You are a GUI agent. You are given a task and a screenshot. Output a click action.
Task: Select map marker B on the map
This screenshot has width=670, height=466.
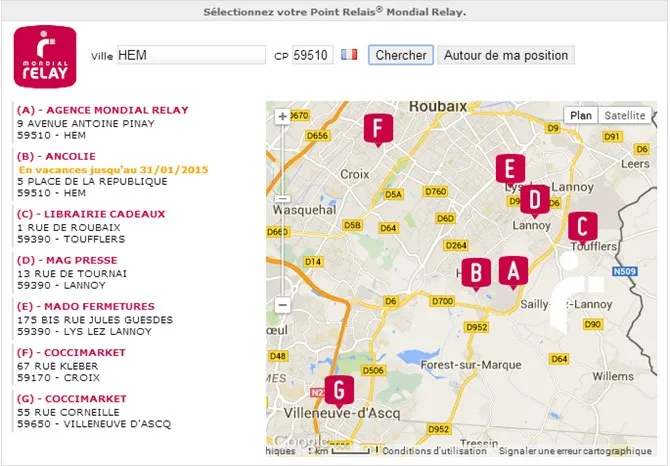(476, 274)
